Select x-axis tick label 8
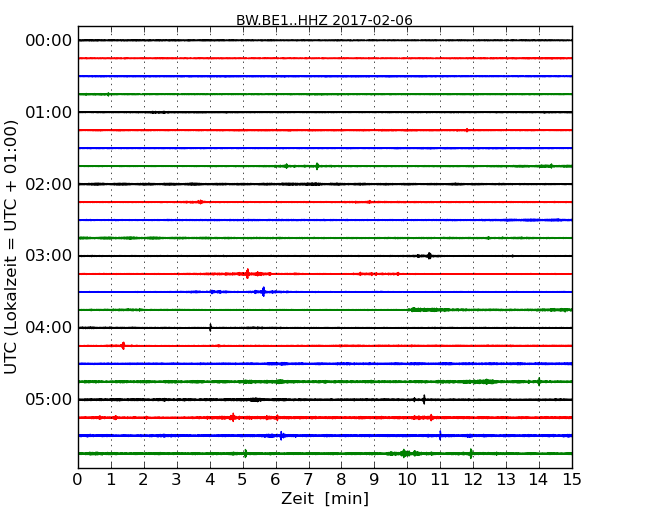Image resolution: width=650 pixels, height=520 pixels. coord(341,480)
